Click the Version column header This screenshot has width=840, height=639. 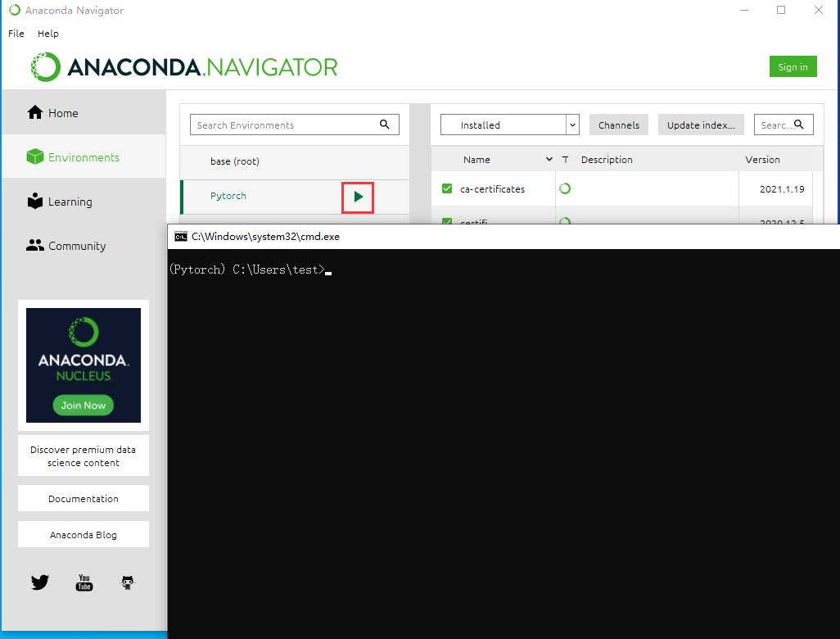(x=762, y=160)
